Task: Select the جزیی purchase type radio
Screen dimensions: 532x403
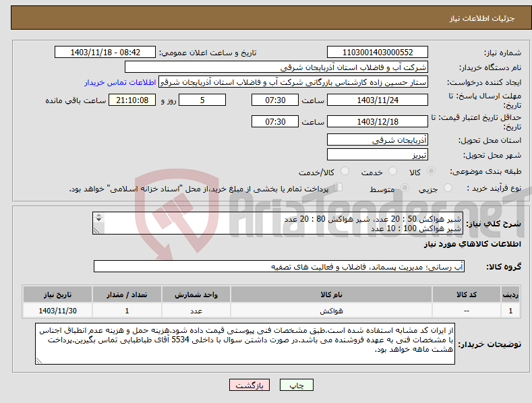Action: coord(448,187)
